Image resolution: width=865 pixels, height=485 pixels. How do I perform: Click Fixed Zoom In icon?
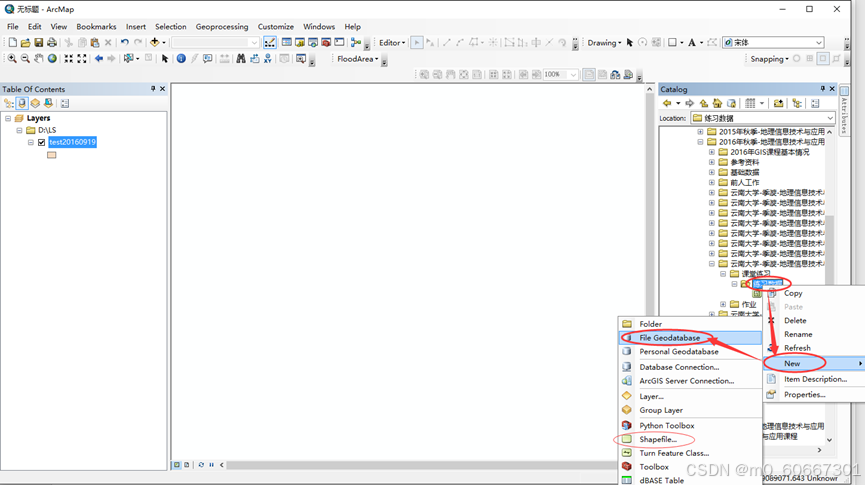pyautogui.click(x=68, y=58)
